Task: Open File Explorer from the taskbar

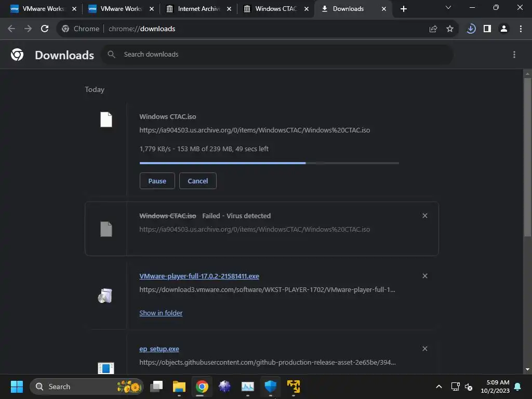Action: click(x=179, y=387)
